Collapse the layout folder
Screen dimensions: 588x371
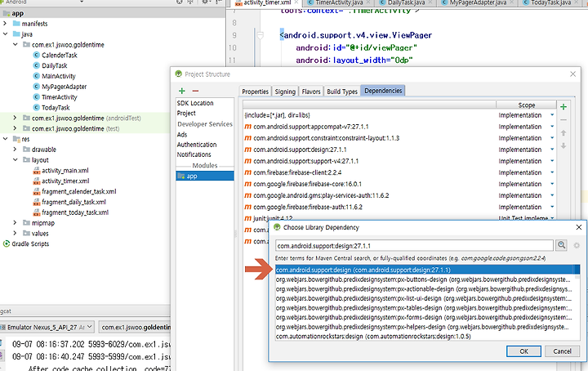(x=15, y=160)
